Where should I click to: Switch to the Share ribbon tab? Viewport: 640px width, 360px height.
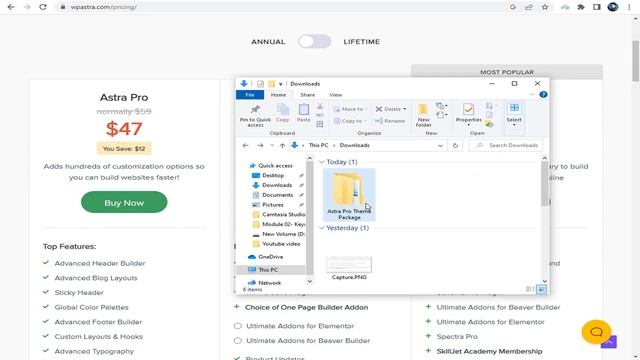click(307, 95)
